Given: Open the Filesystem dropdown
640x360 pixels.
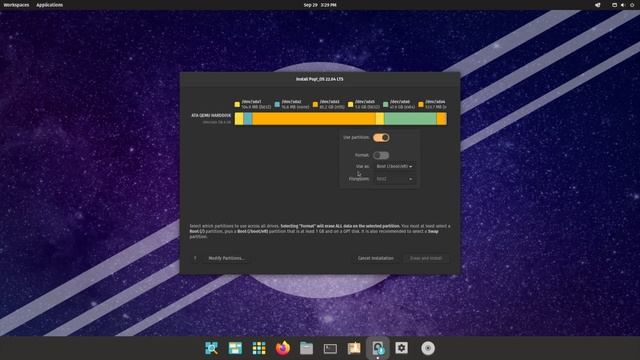Looking at the screenshot, I should coord(394,179).
